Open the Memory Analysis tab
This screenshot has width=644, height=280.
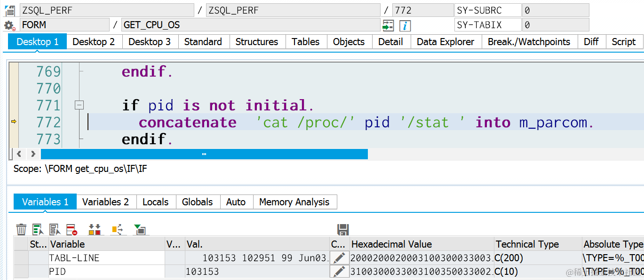tap(294, 202)
